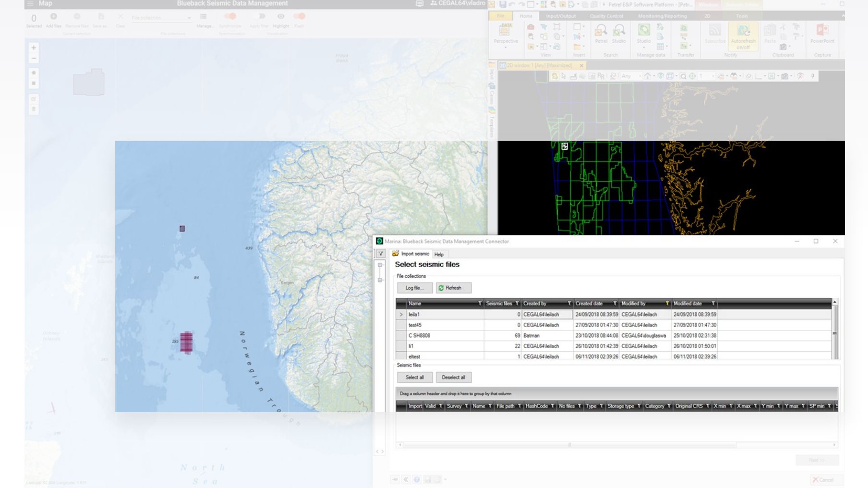Toggle the Synchronize switch
Viewport: 868px width, 488px height.
(230, 16)
